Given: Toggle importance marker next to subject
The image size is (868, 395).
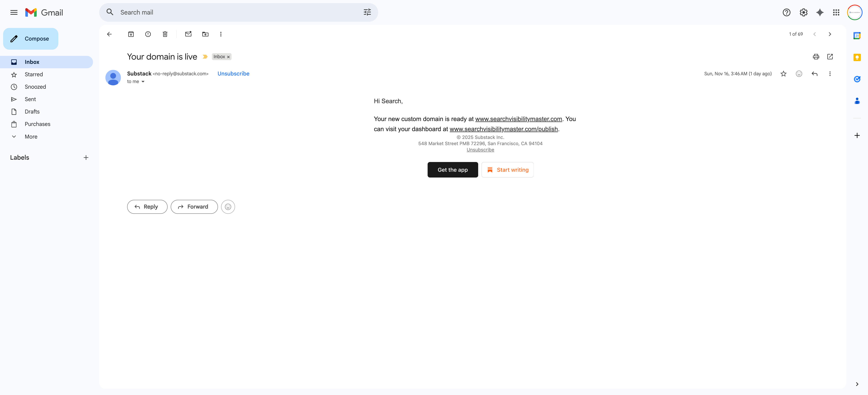Looking at the screenshot, I should pyautogui.click(x=205, y=57).
